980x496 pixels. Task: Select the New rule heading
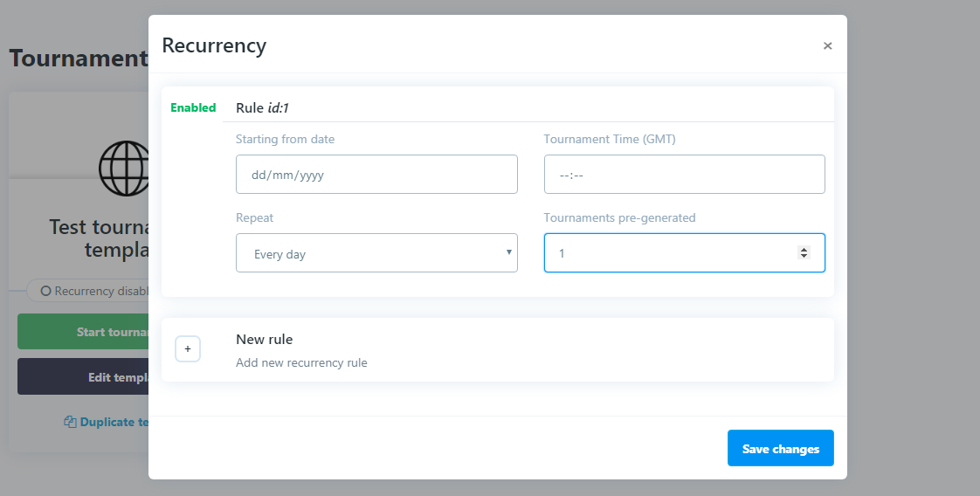[x=264, y=339]
